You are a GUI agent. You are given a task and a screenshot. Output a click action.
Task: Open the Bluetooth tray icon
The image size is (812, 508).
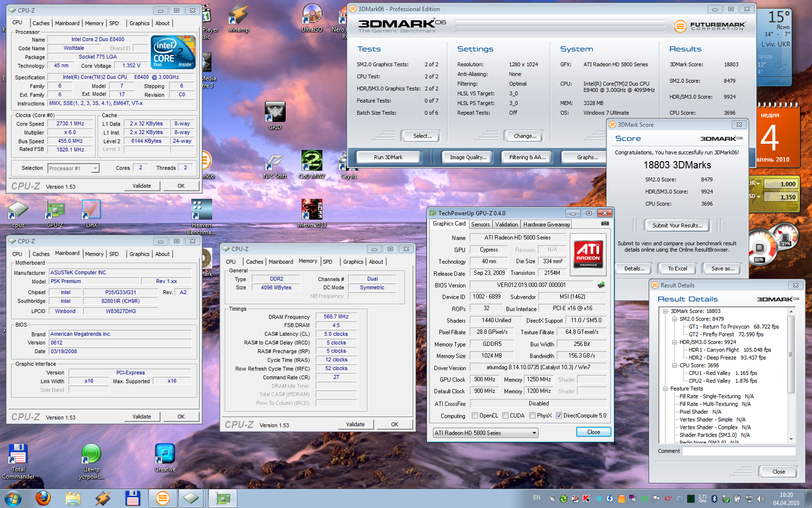click(714, 499)
